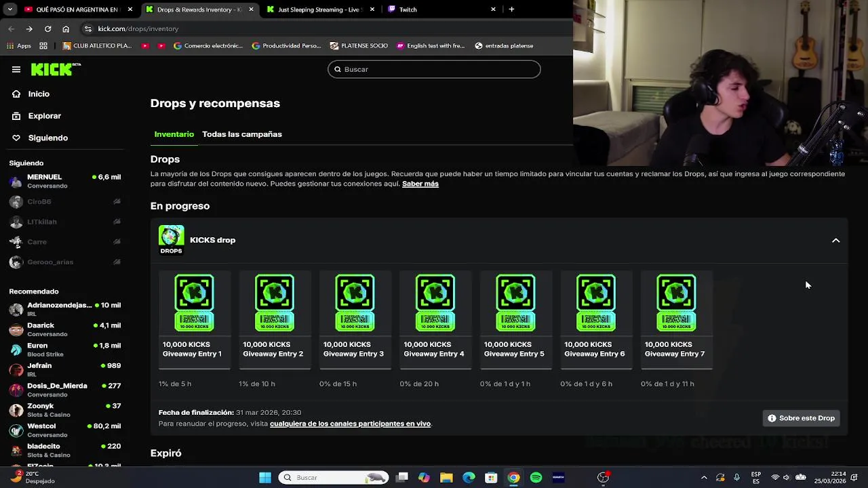Click the taskbar Buscar search box
This screenshot has height=488, width=868.
click(334, 478)
